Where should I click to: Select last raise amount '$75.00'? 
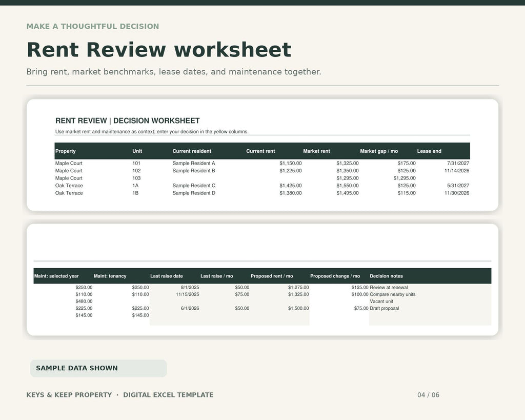242,294
